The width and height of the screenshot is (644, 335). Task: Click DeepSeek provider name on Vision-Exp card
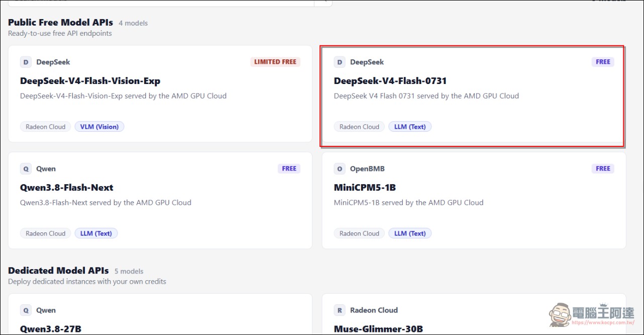click(53, 62)
